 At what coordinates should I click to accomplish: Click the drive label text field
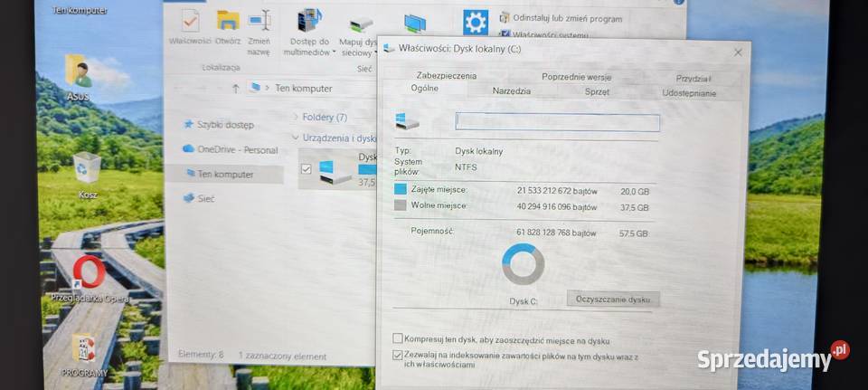point(558,122)
